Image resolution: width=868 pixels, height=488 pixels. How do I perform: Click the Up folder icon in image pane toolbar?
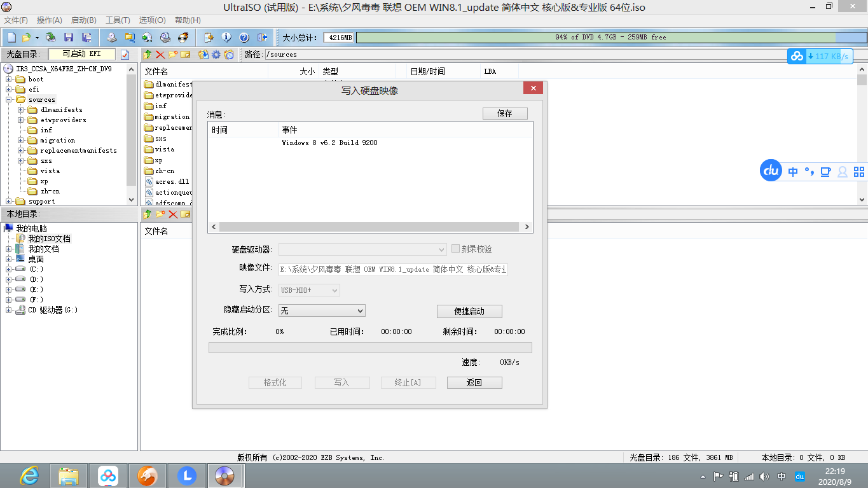148,55
